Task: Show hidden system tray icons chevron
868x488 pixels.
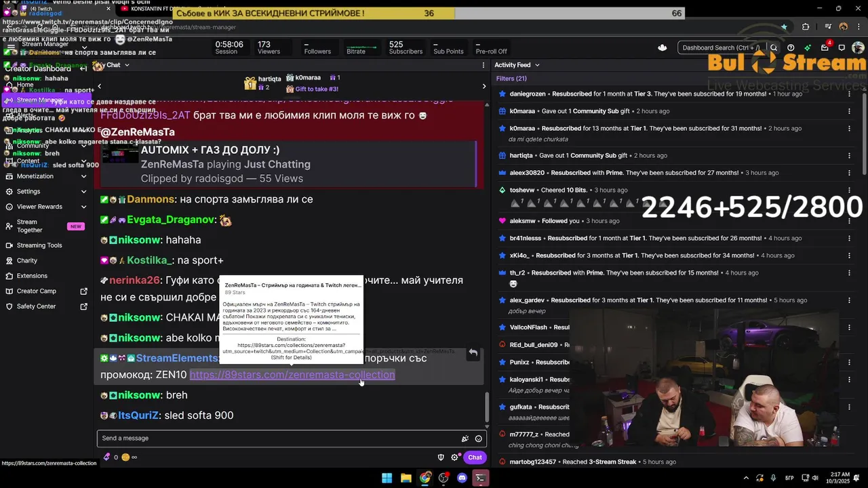Action: (746, 478)
